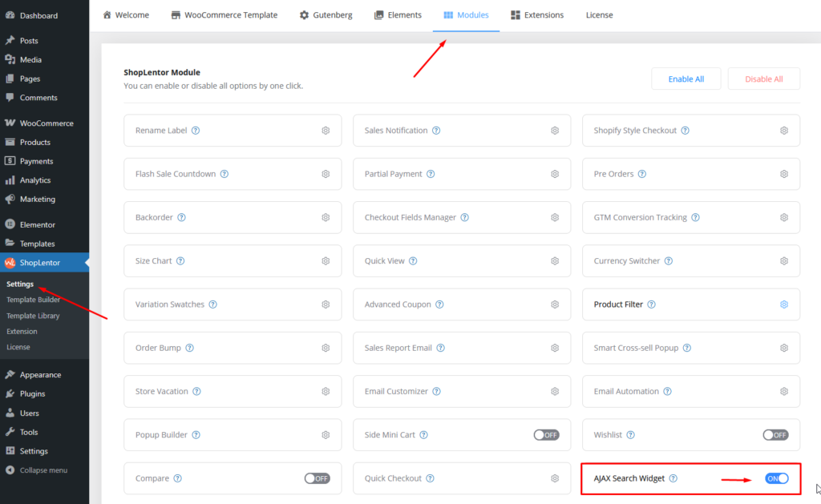Open settings gear for Email Customizer
821x504 pixels.
pos(555,391)
